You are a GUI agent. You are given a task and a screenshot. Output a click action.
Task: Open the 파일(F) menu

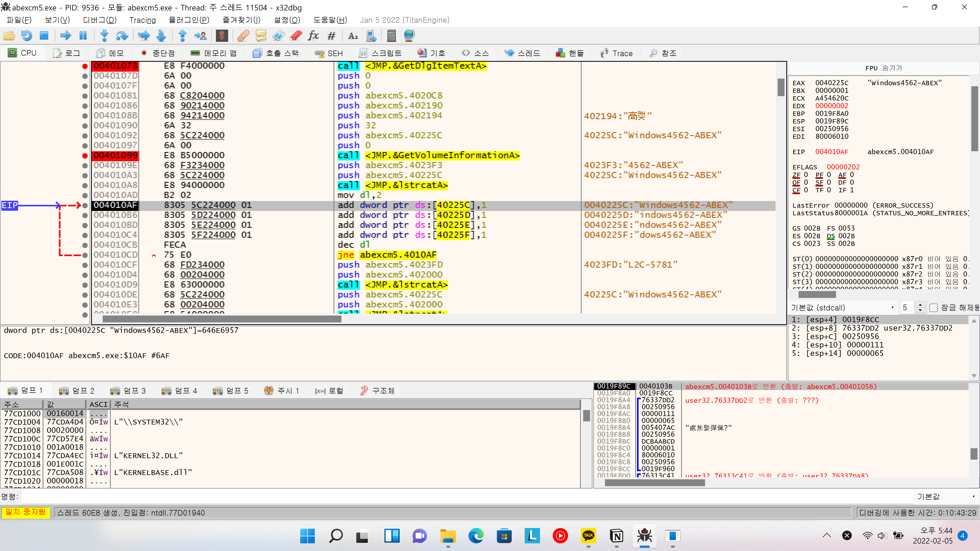[19, 20]
